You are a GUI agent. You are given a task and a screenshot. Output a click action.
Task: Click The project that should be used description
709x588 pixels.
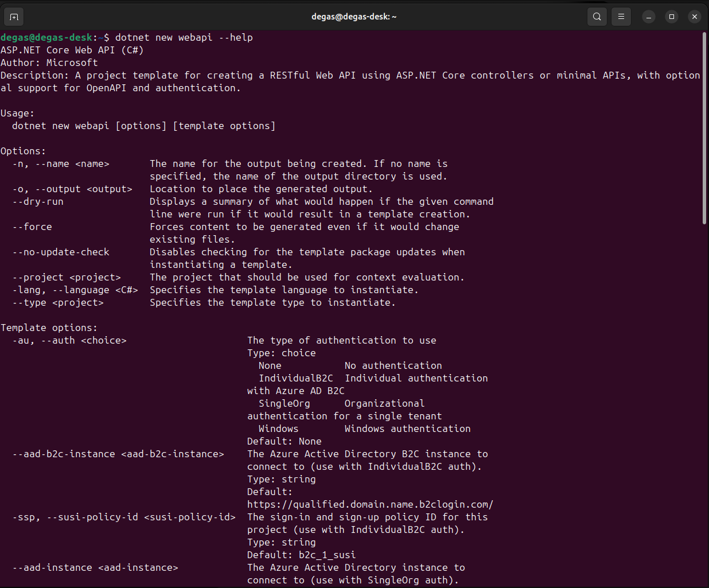pyautogui.click(x=307, y=277)
